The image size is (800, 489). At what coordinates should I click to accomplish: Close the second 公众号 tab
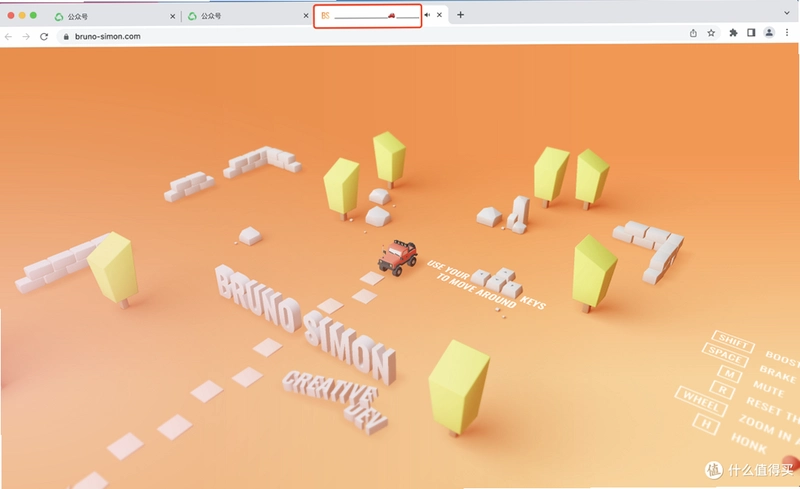(306, 16)
